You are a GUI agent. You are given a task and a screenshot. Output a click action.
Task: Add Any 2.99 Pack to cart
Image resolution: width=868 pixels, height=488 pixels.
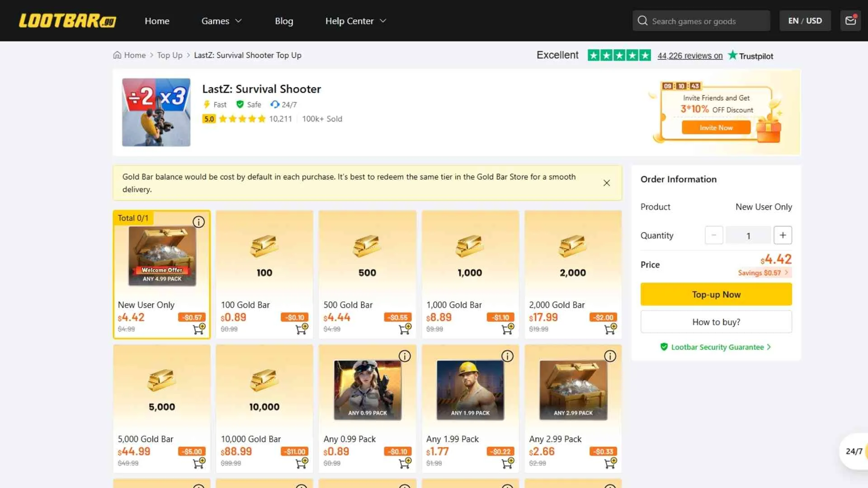point(610,463)
